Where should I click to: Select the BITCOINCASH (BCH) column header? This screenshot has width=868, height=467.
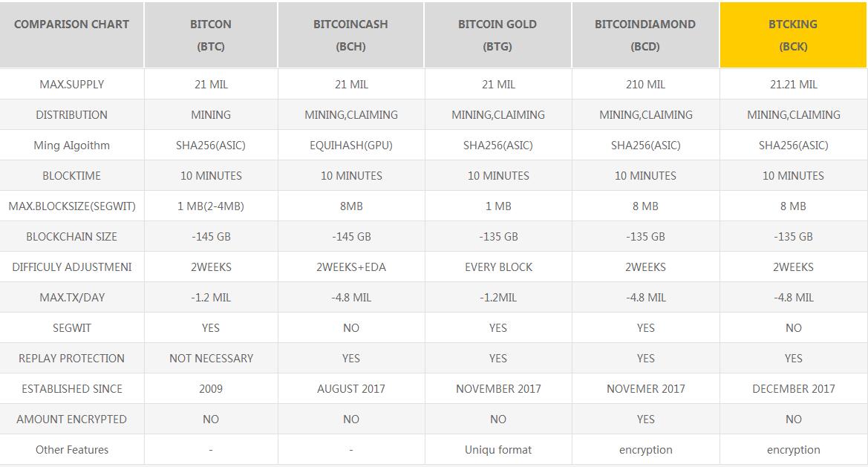[x=351, y=35]
